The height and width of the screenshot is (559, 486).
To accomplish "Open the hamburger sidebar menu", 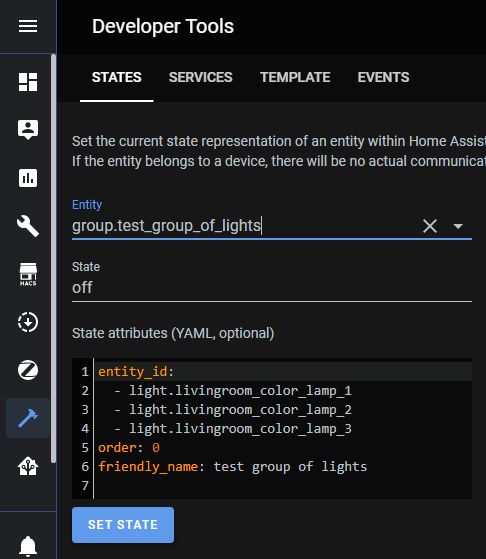I will pyautogui.click(x=28, y=26).
